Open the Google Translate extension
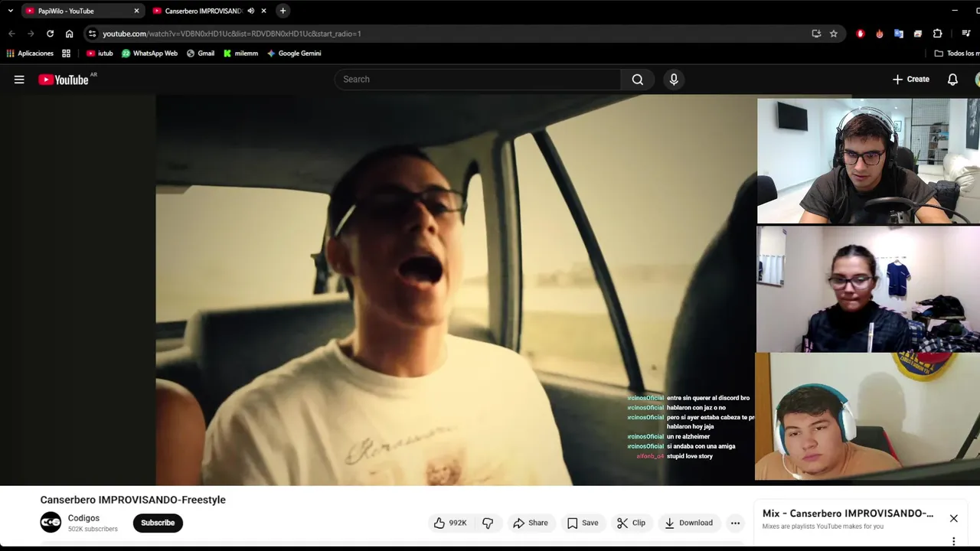980x551 pixels. pos(899,34)
